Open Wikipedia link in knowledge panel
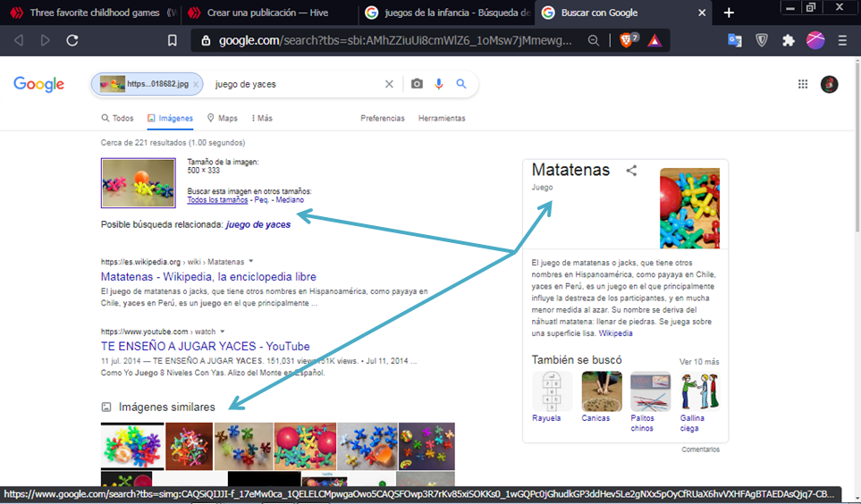The height and width of the screenshot is (504, 861). point(615,333)
